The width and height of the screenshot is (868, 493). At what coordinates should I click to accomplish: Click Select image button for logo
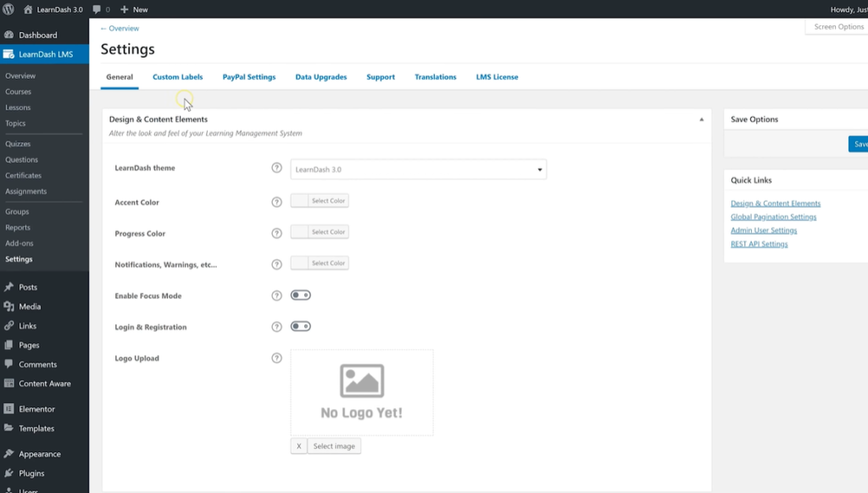(x=334, y=446)
